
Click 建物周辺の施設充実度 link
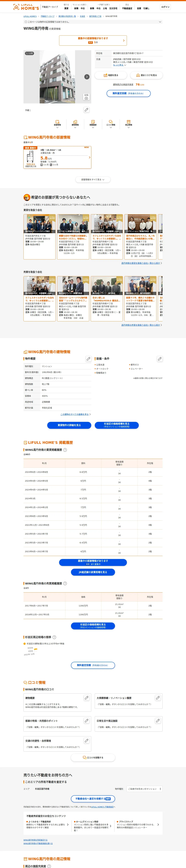pyautogui.click(x=124, y=85)
